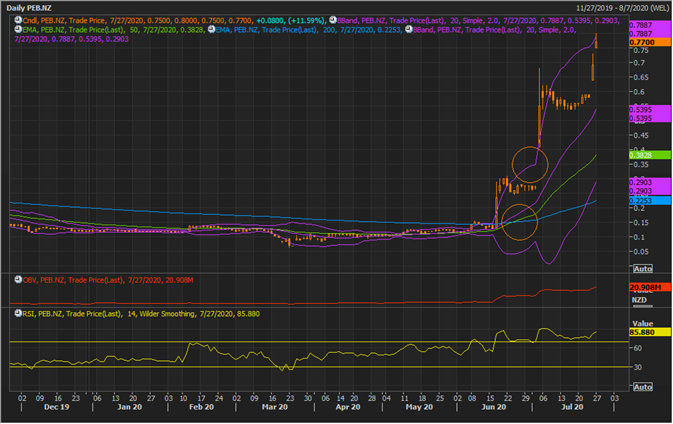Click the second BBand legend icon after 0.2253
The width and height of the screenshot is (673, 424).
tap(409, 29)
